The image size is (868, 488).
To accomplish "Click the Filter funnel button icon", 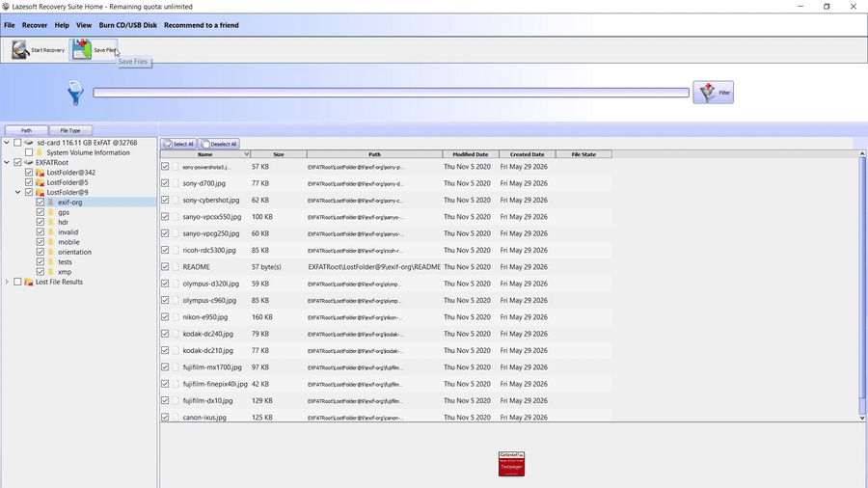I will (708, 93).
